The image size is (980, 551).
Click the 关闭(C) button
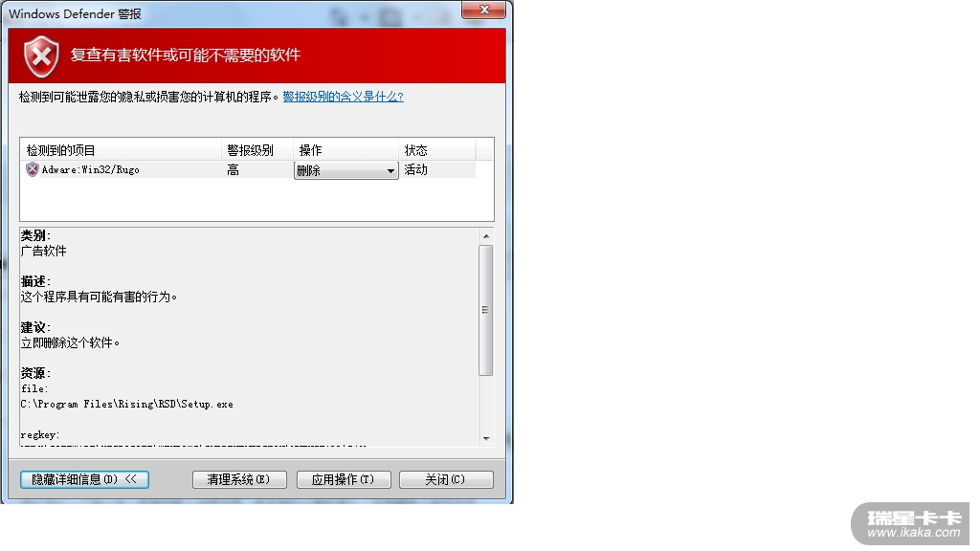[x=446, y=479]
